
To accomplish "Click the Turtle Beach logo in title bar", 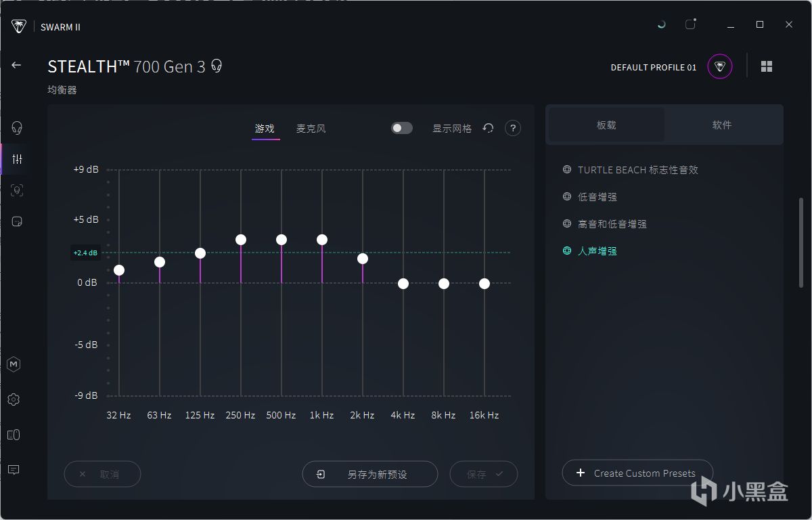I will pos(19,26).
